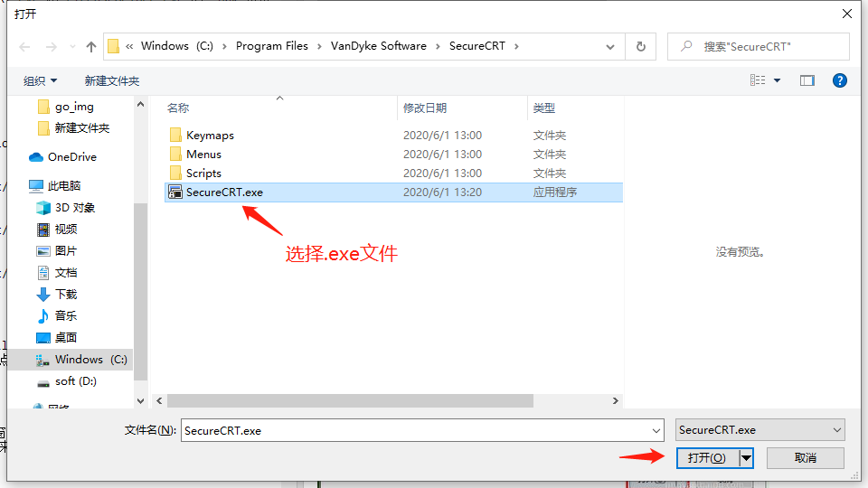The height and width of the screenshot is (488, 868).
Task: Click the Keymaps folder icon
Action: tap(175, 135)
